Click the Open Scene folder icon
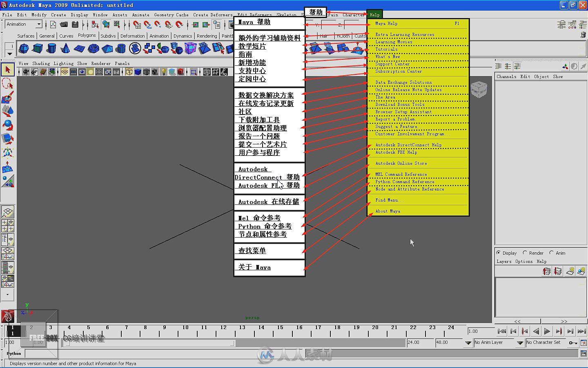The width and height of the screenshot is (588, 368). click(x=64, y=25)
